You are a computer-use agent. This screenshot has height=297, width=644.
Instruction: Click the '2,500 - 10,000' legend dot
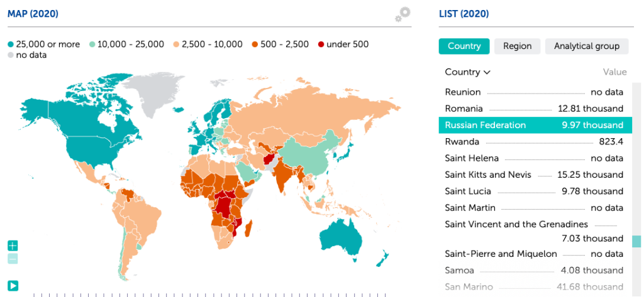point(176,44)
